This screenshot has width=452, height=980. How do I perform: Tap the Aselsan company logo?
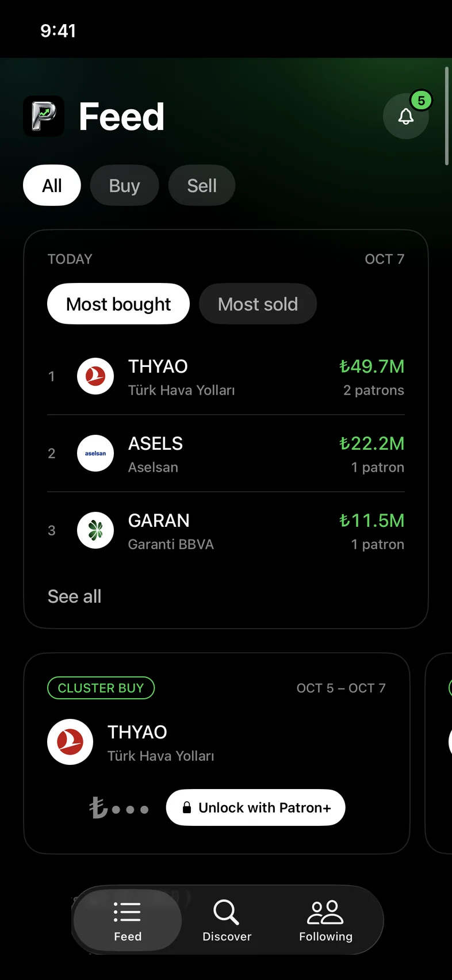point(95,453)
